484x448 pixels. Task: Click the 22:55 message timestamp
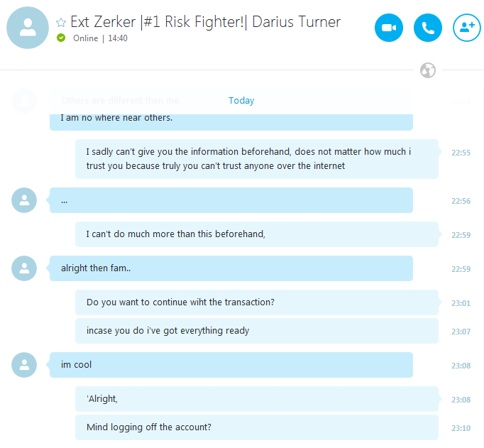(461, 153)
